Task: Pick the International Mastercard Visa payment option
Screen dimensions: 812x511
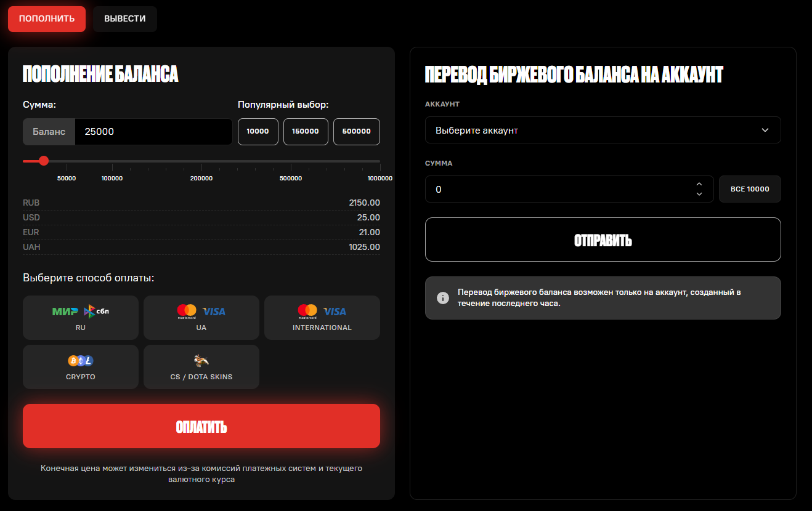Action: (x=322, y=318)
